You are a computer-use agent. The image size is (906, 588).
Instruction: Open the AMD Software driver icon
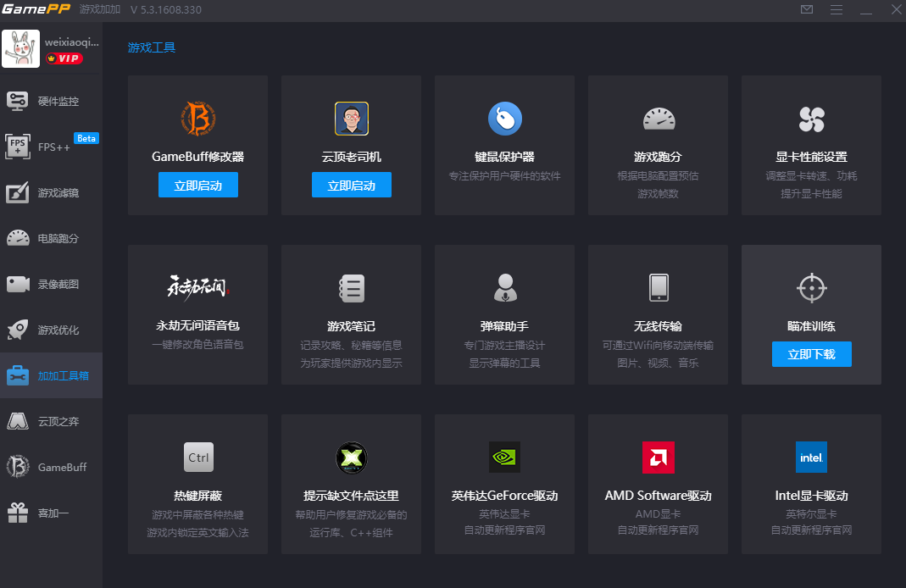coord(659,458)
